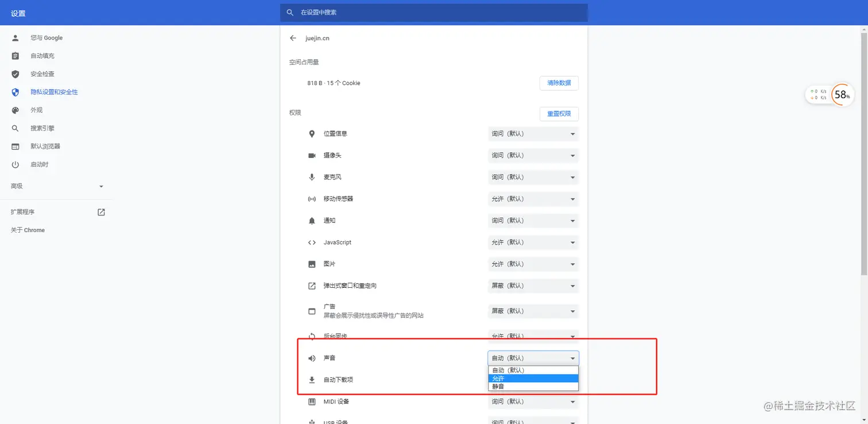Focus the 在设置中搜索 search field

[x=434, y=12]
